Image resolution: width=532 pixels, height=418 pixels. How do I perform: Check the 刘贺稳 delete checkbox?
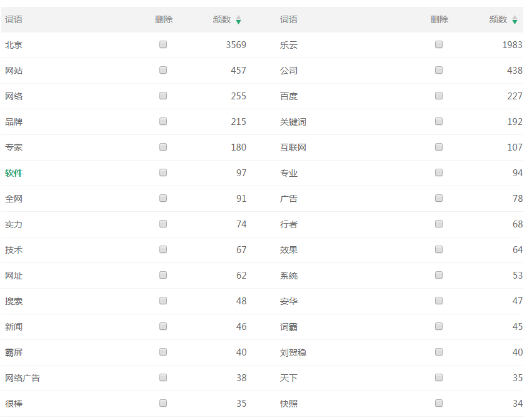coord(439,352)
